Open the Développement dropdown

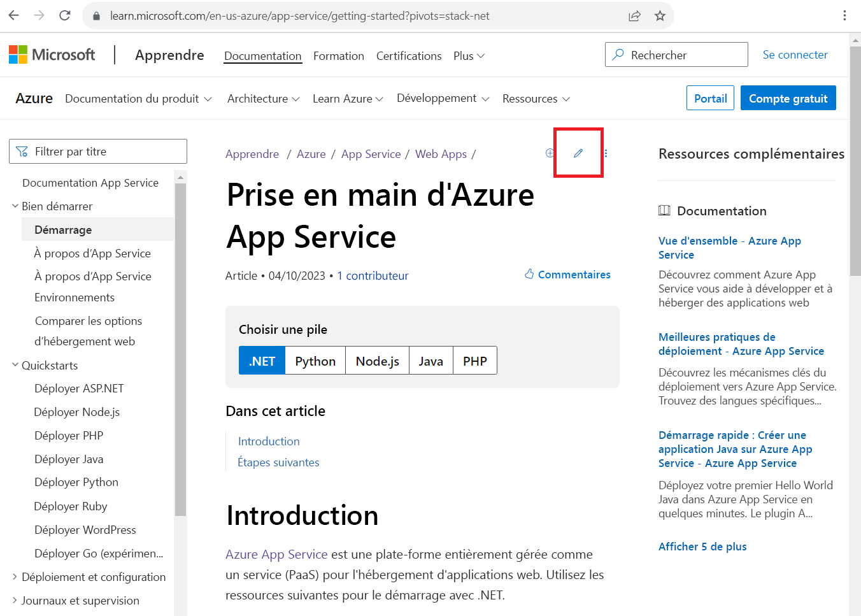[x=443, y=98]
